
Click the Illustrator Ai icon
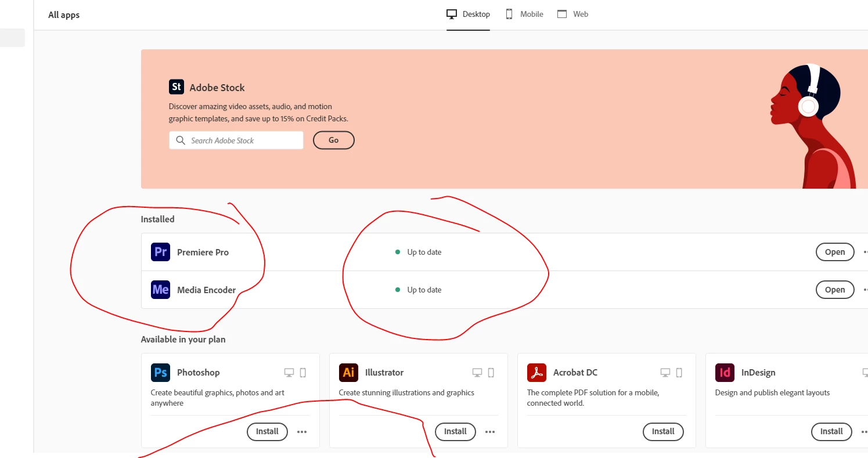pyautogui.click(x=348, y=372)
